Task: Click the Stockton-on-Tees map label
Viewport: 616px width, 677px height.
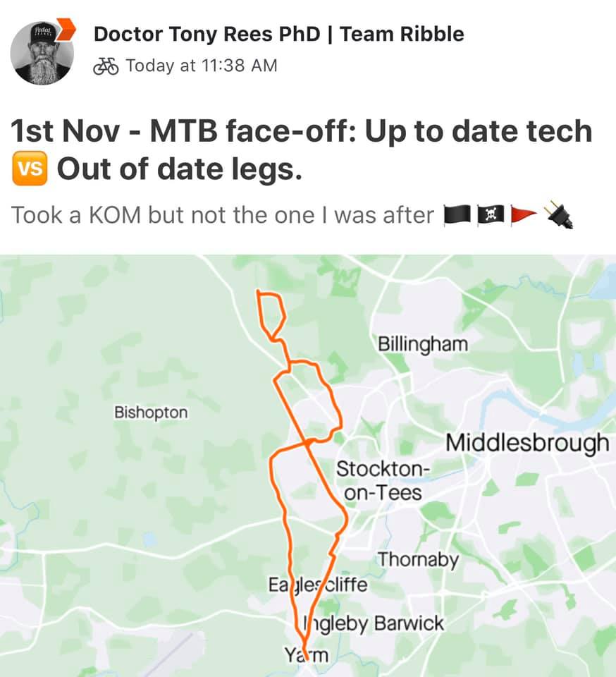Action: (x=383, y=480)
